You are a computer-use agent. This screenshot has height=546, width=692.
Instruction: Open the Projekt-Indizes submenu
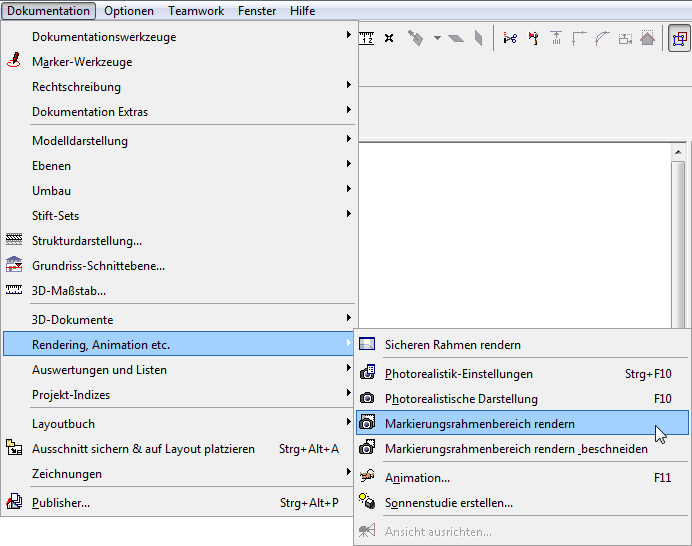coord(179,394)
